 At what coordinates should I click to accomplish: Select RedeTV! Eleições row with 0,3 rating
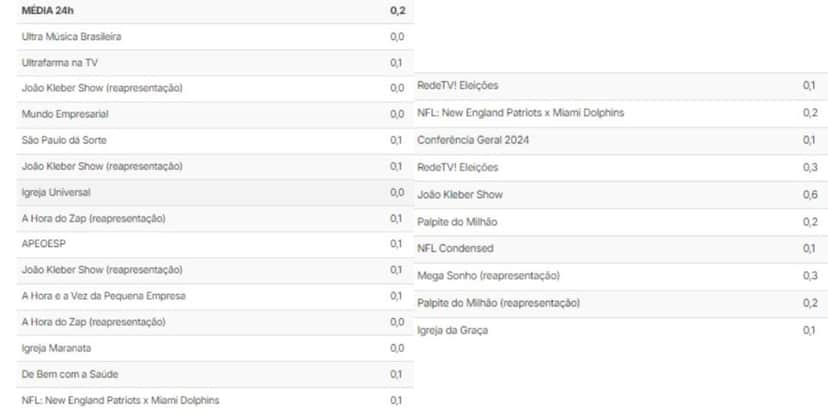coord(621,168)
